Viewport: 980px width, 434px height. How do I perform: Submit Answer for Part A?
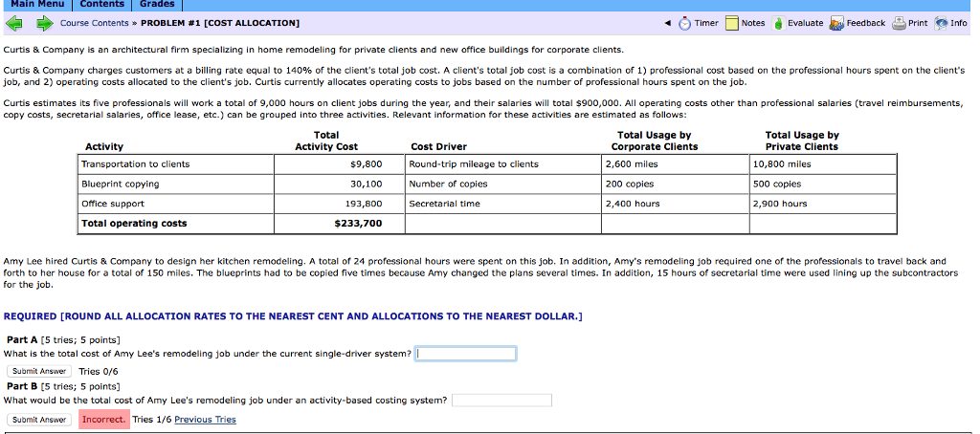point(39,371)
